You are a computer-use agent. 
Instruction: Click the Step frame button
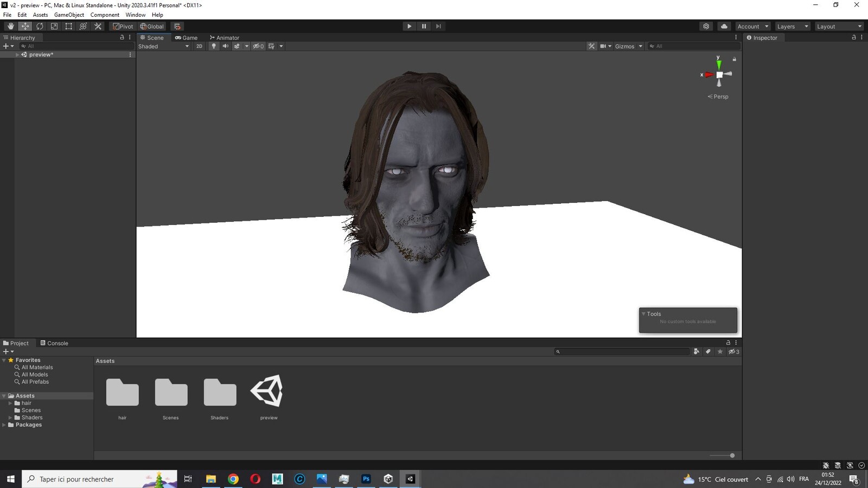pos(438,26)
